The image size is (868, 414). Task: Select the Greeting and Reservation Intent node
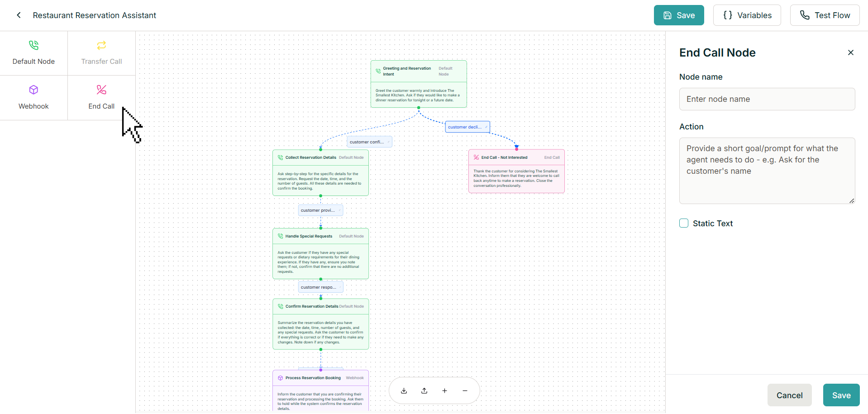point(419,84)
